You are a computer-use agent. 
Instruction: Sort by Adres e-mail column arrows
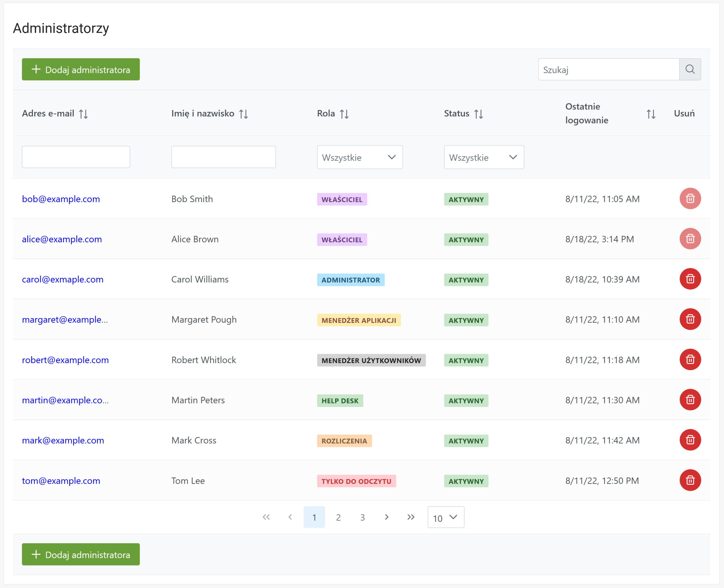(x=83, y=114)
